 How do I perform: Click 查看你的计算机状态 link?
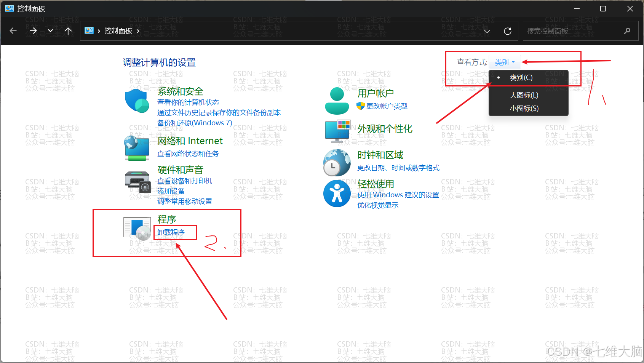click(188, 102)
